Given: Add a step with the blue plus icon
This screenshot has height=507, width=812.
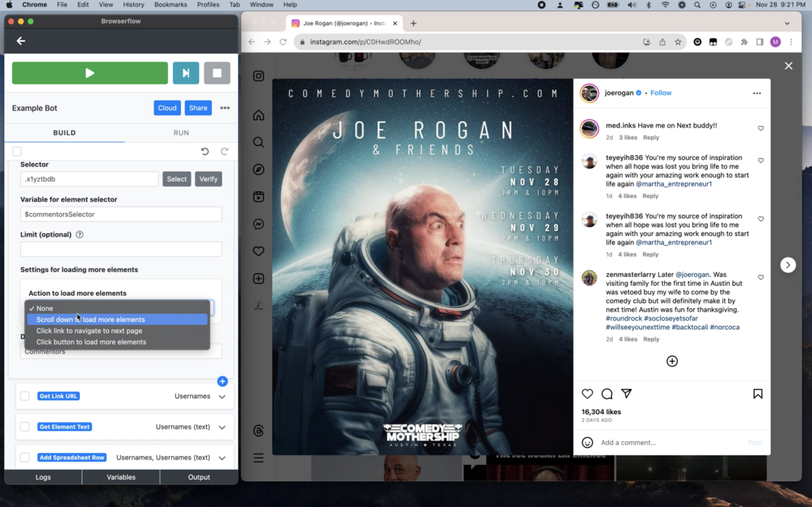Looking at the screenshot, I should 223,381.
